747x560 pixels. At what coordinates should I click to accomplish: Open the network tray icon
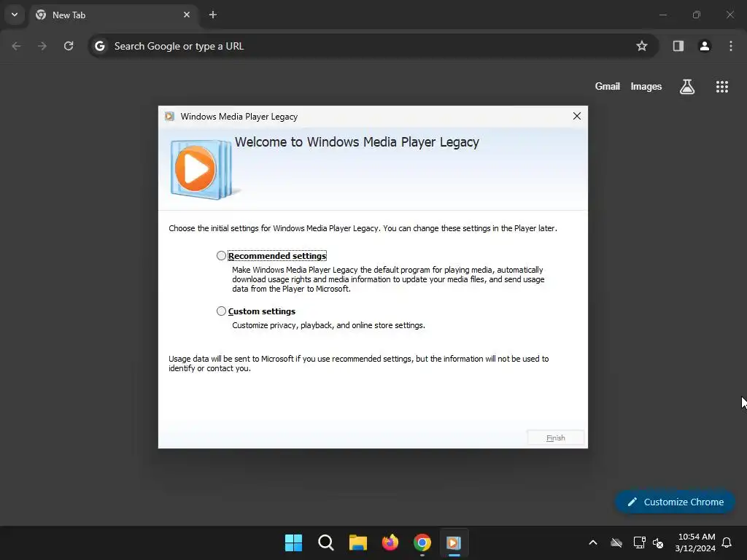pos(639,542)
